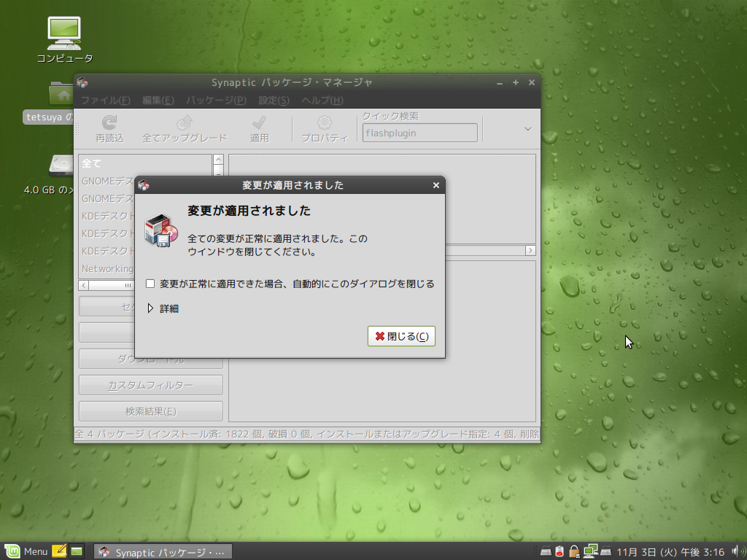
Task: Click the network monitors tray icon
Action: [591, 551]
